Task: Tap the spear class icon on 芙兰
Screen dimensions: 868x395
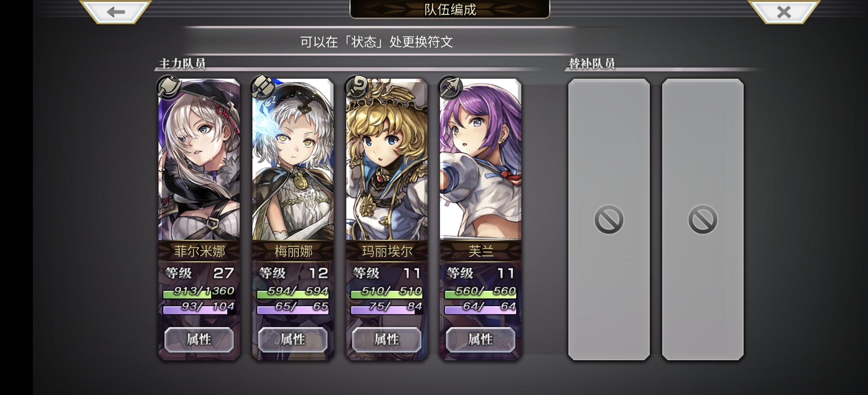Action: click(450, 87)
